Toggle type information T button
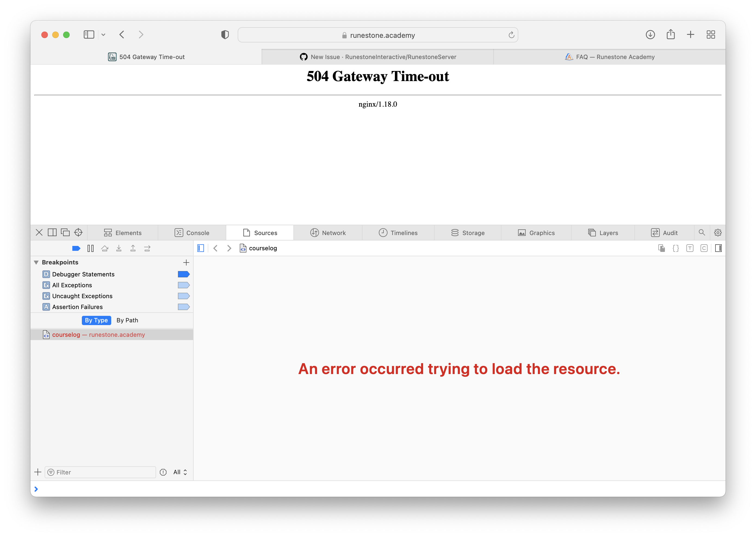Viewport: 756px width, 537px height. (x=690, y=248)
